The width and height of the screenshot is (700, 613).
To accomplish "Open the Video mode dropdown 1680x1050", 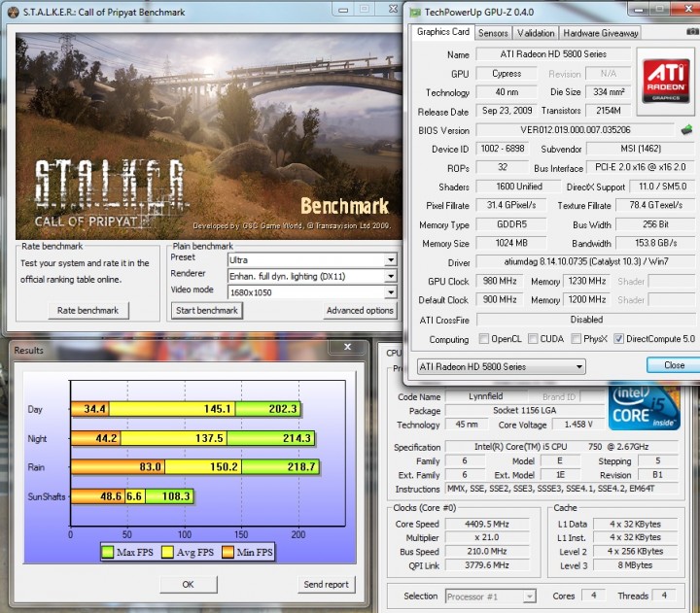I will coord(312,292).
